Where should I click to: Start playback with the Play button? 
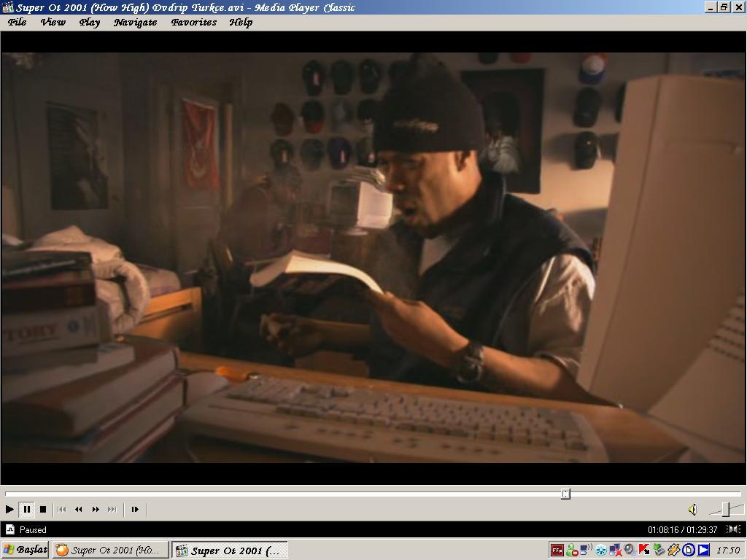[x=9, y=509]
